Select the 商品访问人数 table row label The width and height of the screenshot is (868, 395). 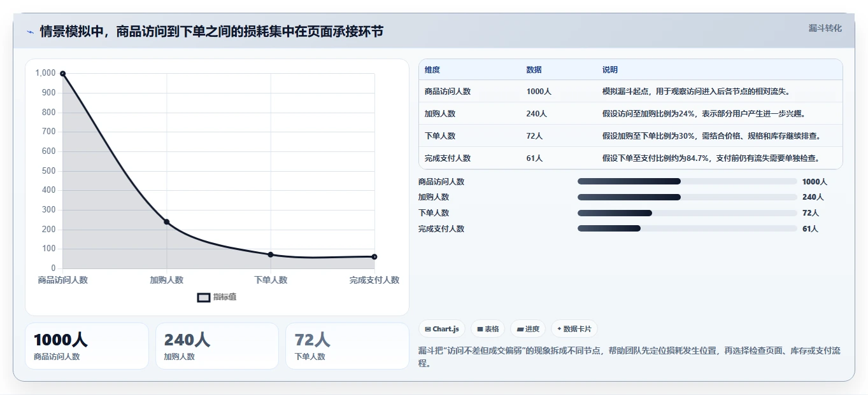point(448,92)
